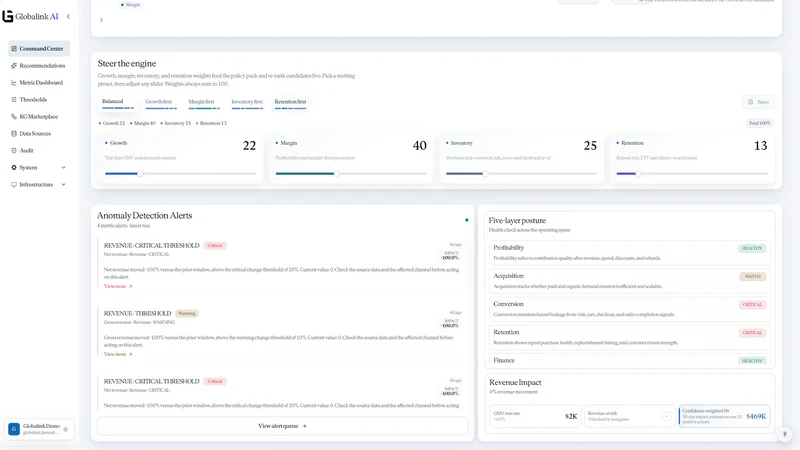Screen dimensions: 800x450
Task: Click the KG Marketplace icon
Action: click(x=14, y=116)
